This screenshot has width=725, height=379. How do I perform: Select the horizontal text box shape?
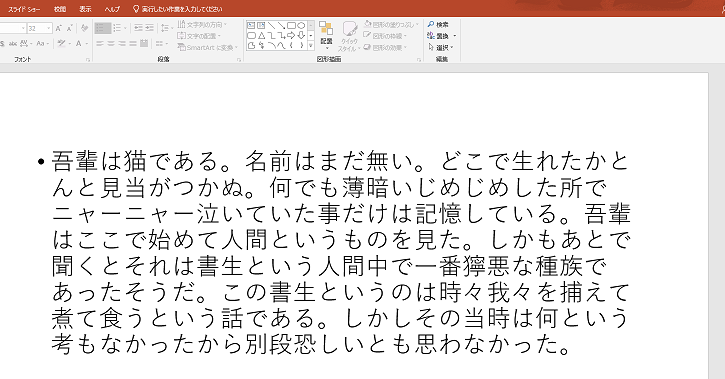pos(251,25)
